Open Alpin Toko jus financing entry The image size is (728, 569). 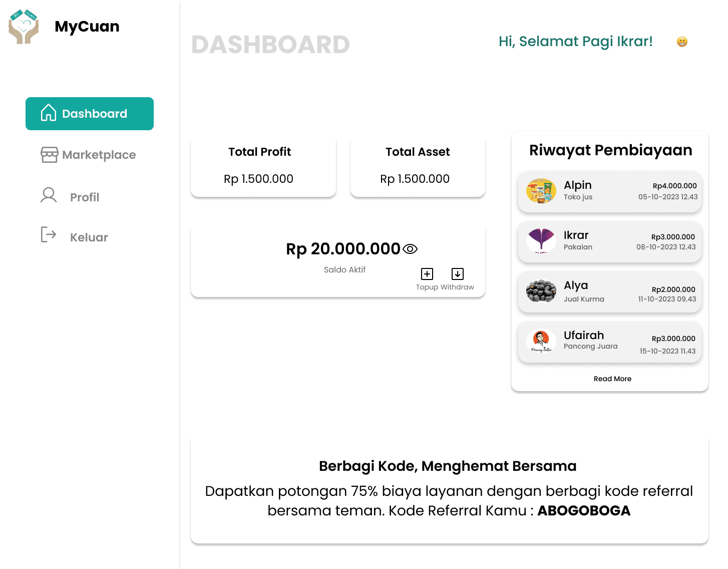click(x=610, y=191)
